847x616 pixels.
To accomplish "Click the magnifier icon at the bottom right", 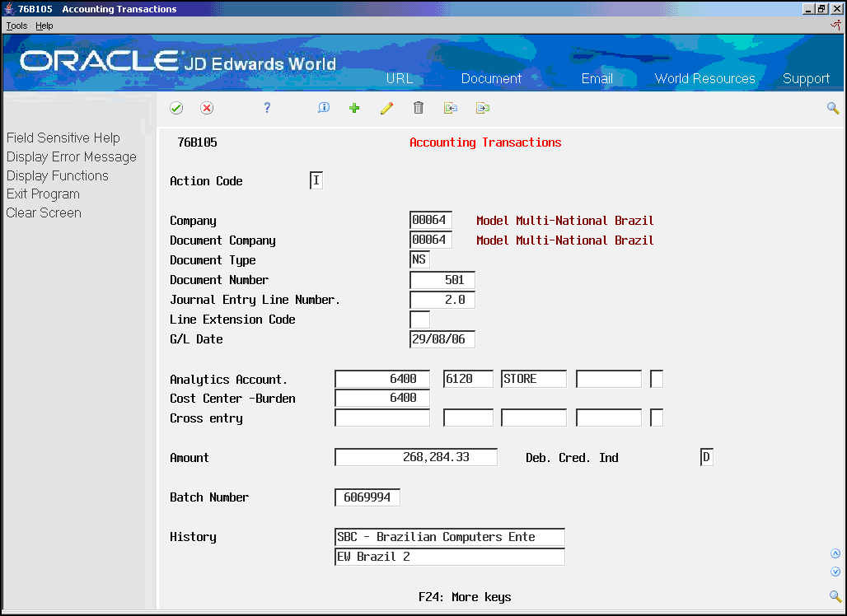I will pyautogui.click(x=835, y=596).
